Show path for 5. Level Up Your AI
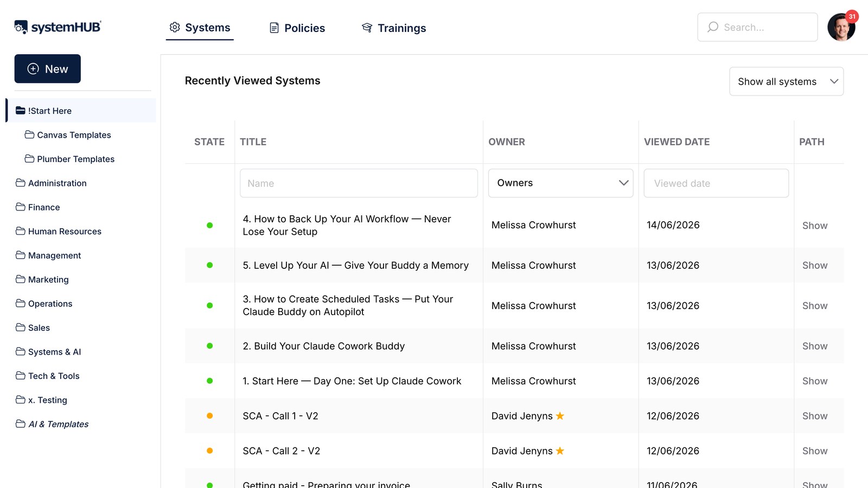 click(x=815, y=265)
